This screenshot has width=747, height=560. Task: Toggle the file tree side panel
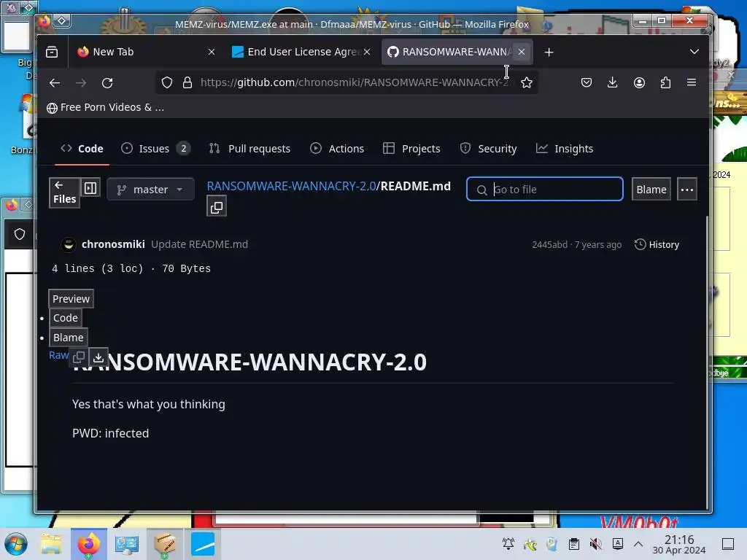(90, 188)
